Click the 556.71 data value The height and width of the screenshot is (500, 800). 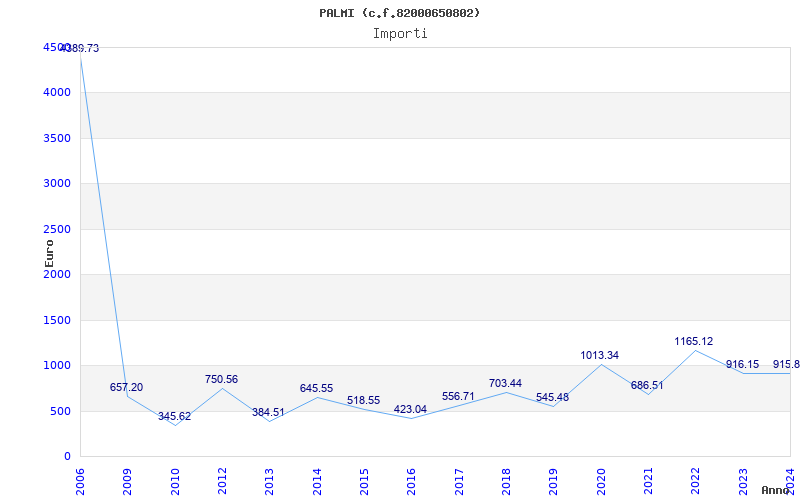(458, 396)
